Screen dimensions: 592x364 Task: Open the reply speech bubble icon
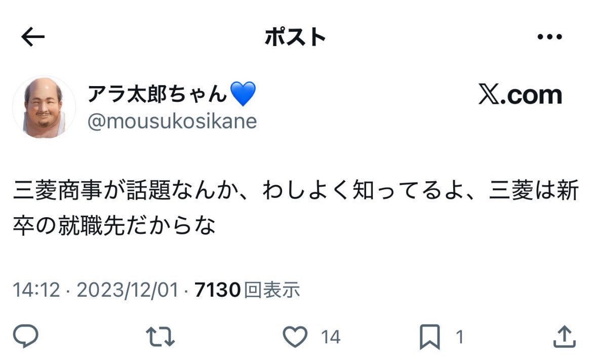point(26,337)
